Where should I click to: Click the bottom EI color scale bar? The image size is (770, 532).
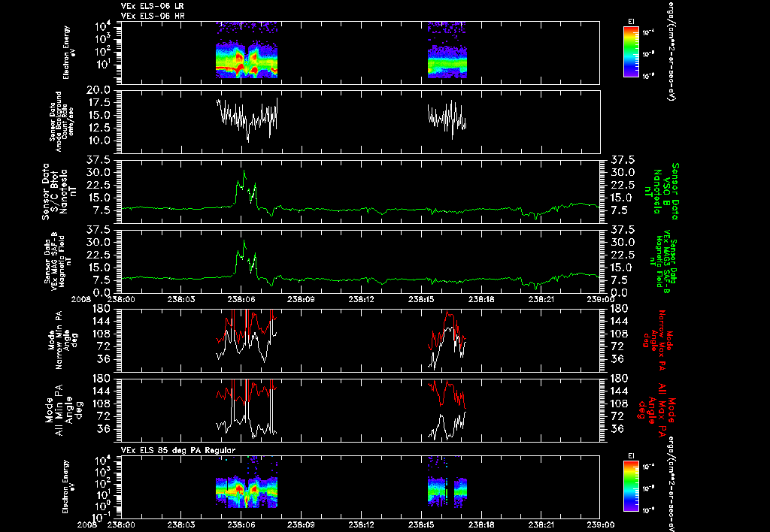pos(631,486)
